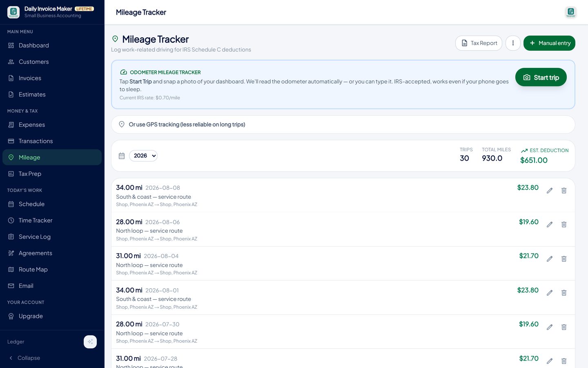The width and height of the screenshot is (588, 368).
Task: Start a trip with the odometer tracker
Action: pos(541,77)
